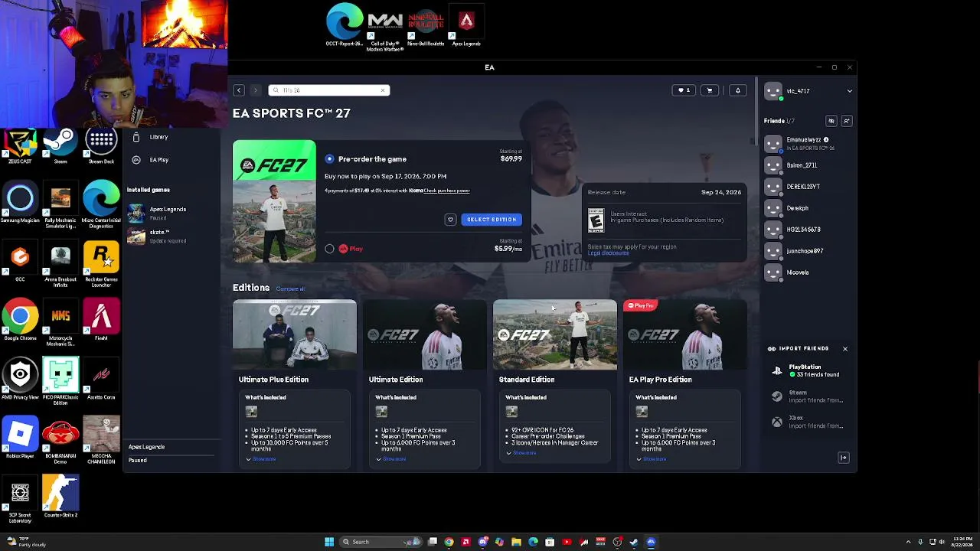Import friends from Xbox
This screenshot has height=551, width=980.
point(808,422)
